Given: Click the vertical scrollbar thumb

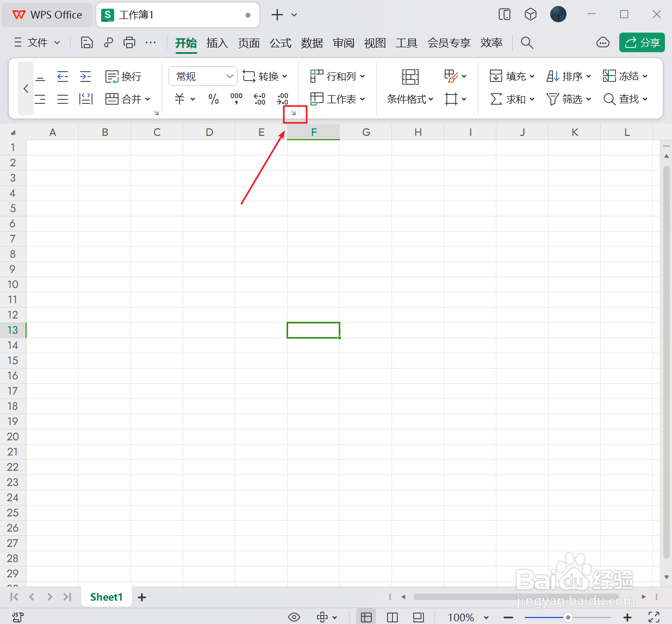Looking at the screenshot, I should [x=667, y=361].
